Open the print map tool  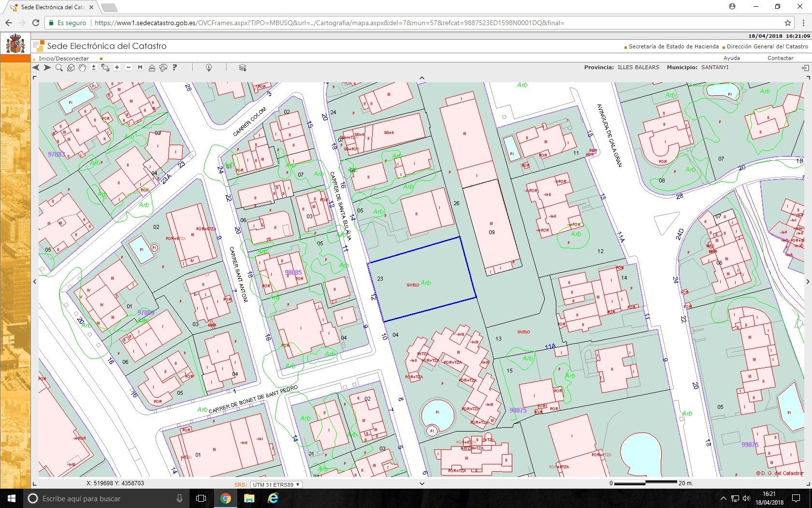[x=163, y=68]
